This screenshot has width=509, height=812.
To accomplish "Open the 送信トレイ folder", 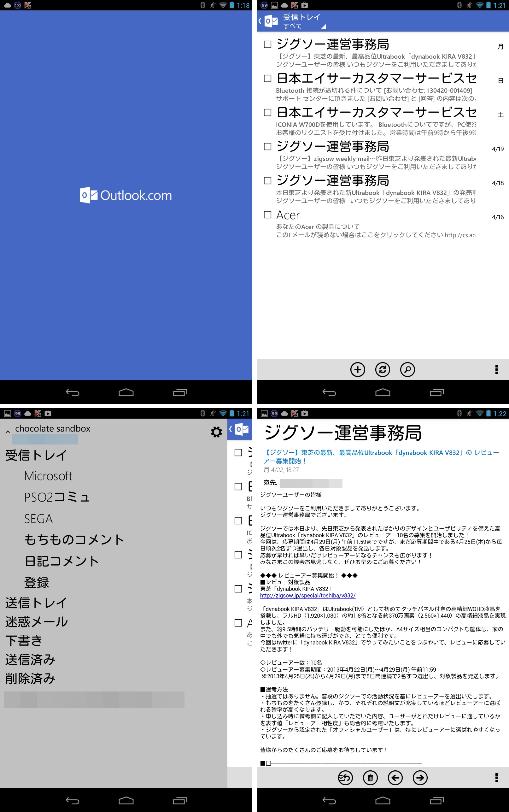I will (x=36, y=603).
